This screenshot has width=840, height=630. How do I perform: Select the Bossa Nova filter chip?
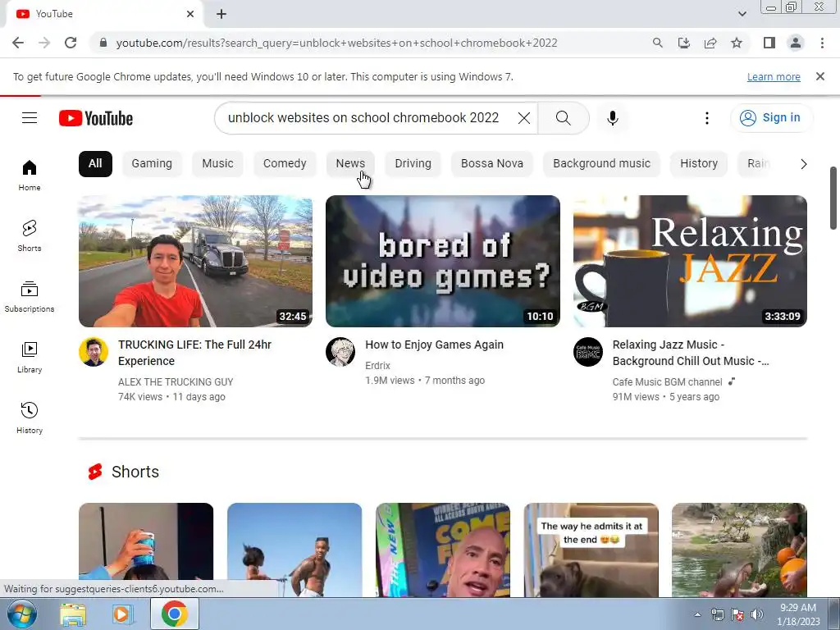click(x=492, y=163)
